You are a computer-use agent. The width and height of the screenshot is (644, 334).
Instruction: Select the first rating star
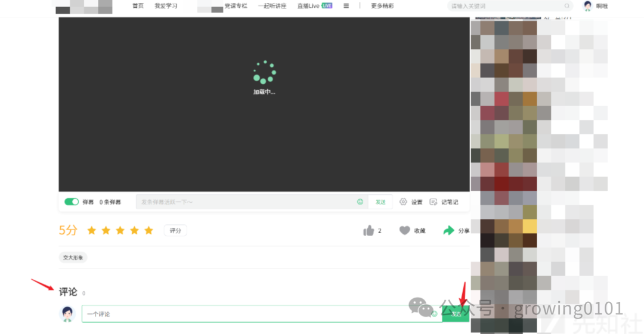click(x=92, y=230)
